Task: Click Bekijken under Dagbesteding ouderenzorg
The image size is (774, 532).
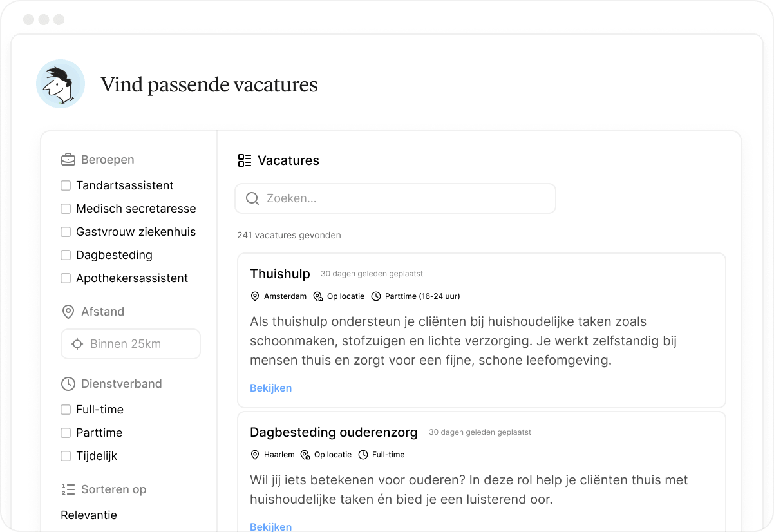Action: point(270,527)
